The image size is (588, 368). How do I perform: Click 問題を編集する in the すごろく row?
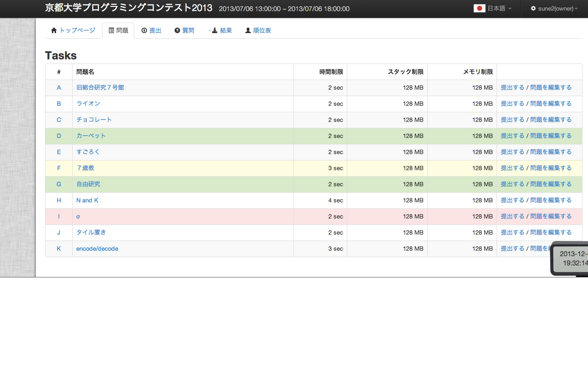[x=551, y=152]
